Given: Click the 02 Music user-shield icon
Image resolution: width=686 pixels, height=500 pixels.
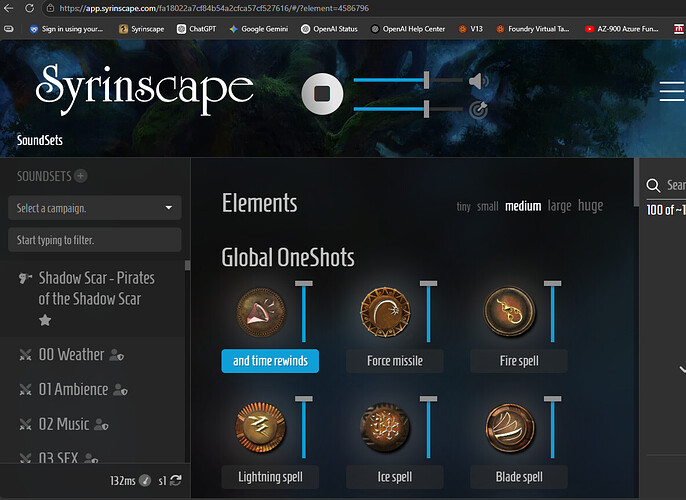Looking at the screenshot, I should (102, 424).
